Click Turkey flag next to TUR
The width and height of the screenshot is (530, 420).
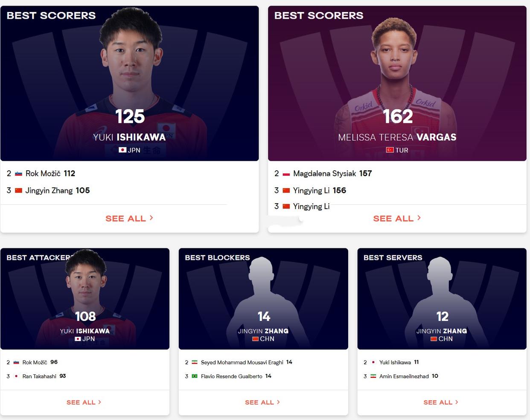(390, 150)
